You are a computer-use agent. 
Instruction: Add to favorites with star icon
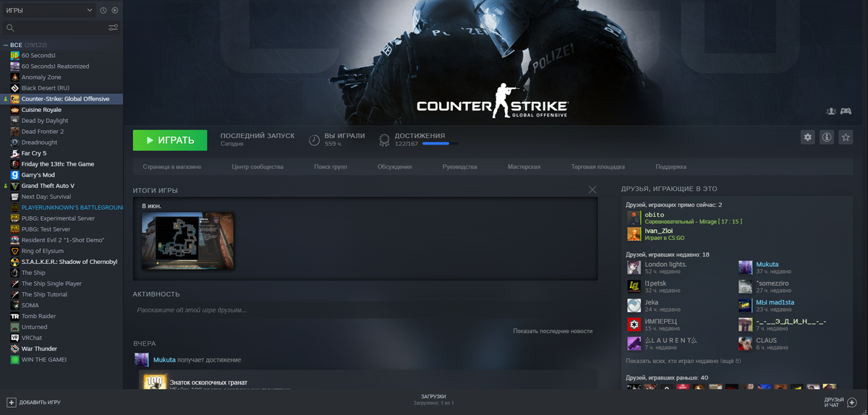tap(845, 137)
